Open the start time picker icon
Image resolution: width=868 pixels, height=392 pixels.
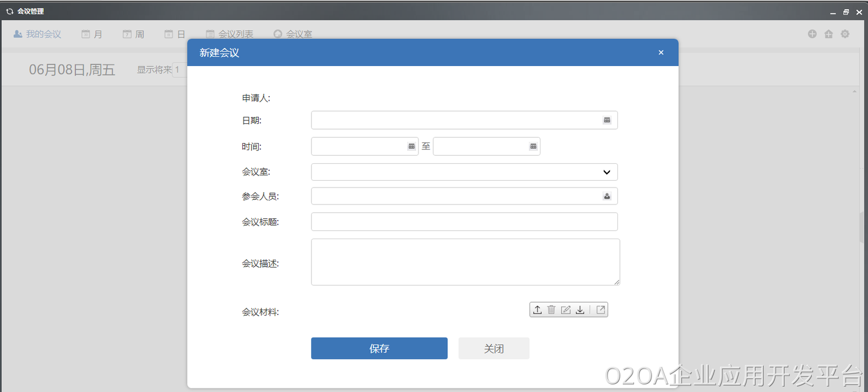(x=411, y=146)
